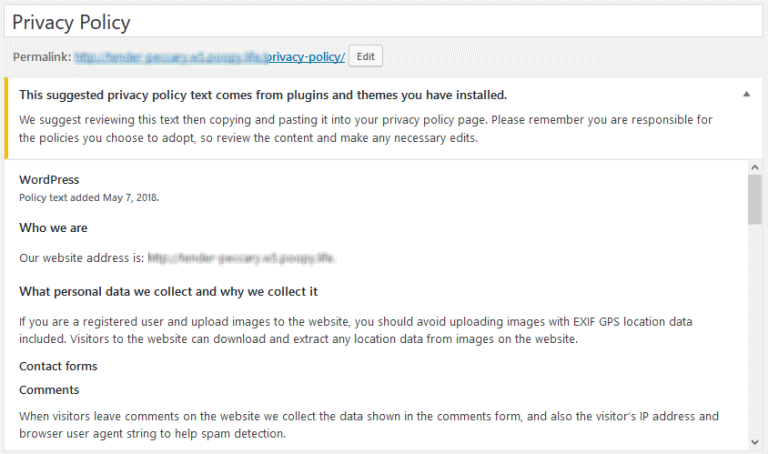Click 'What personal data we collect' heading
The height and width of the screenshot is (454, 768).
[x=168, y=291]
